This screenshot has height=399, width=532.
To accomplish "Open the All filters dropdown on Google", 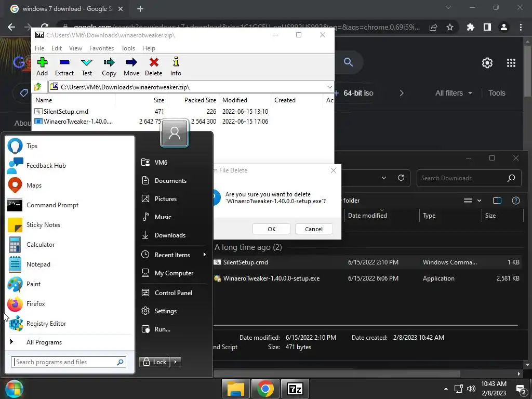I will (454, 93).
